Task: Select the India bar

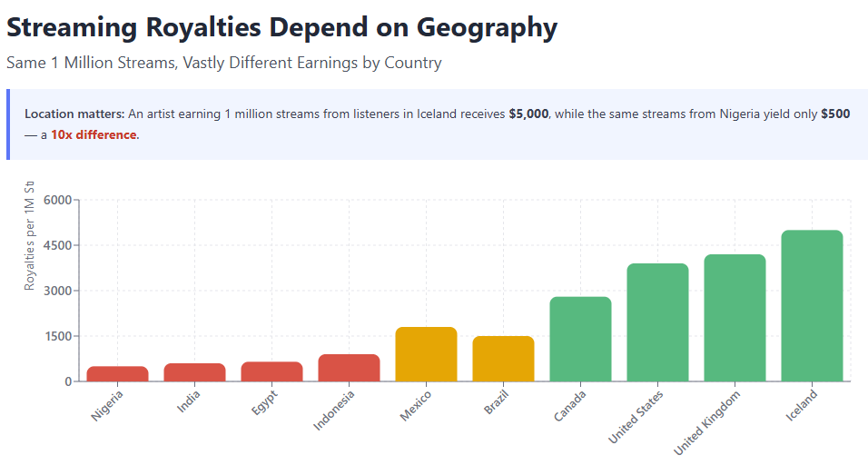Action: 194,372
